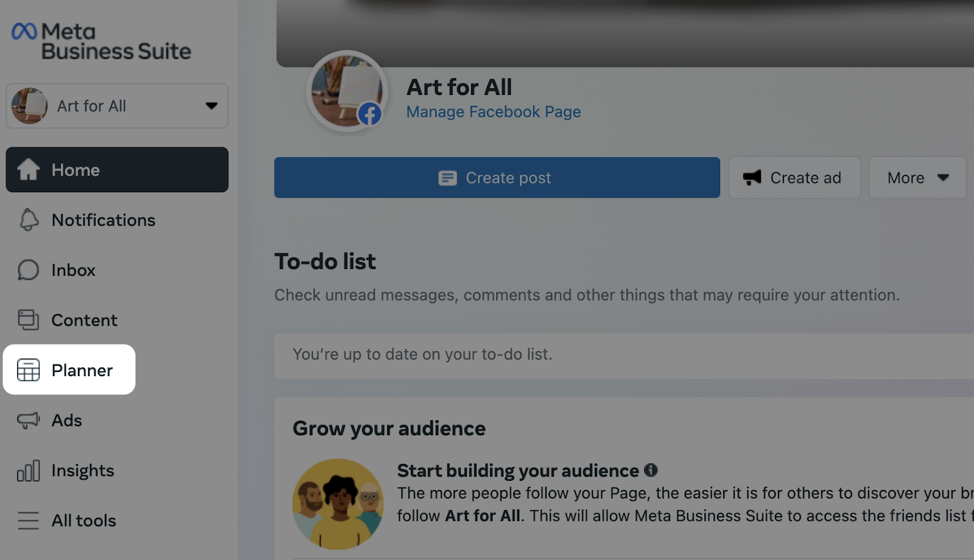Open Planner via the calendar grid icon
The height and width of the screenshot is (560, 974).
click(x=29, y=369)
